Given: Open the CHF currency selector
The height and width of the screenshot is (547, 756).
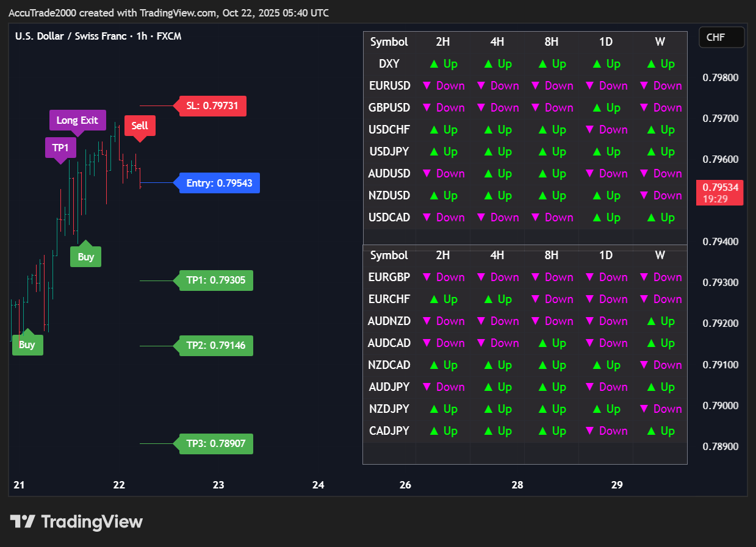Looking at the screenshot, I should pyautogui.click(x=721, y=38).
